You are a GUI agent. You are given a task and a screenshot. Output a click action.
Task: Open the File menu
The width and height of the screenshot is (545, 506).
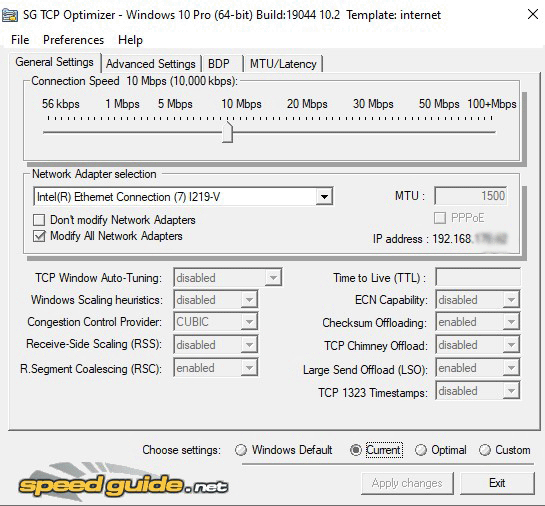coord(20,40)
